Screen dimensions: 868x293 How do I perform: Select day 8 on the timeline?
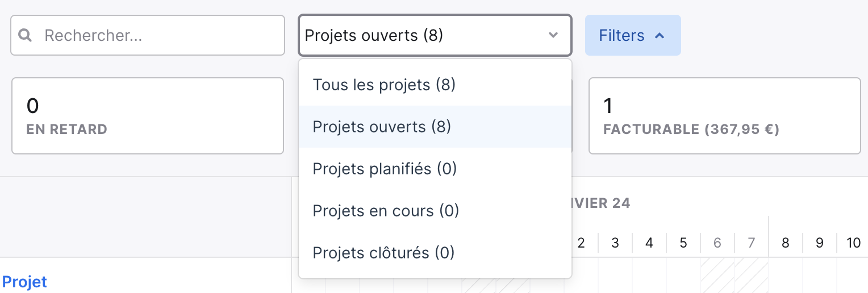click(786, 243)
